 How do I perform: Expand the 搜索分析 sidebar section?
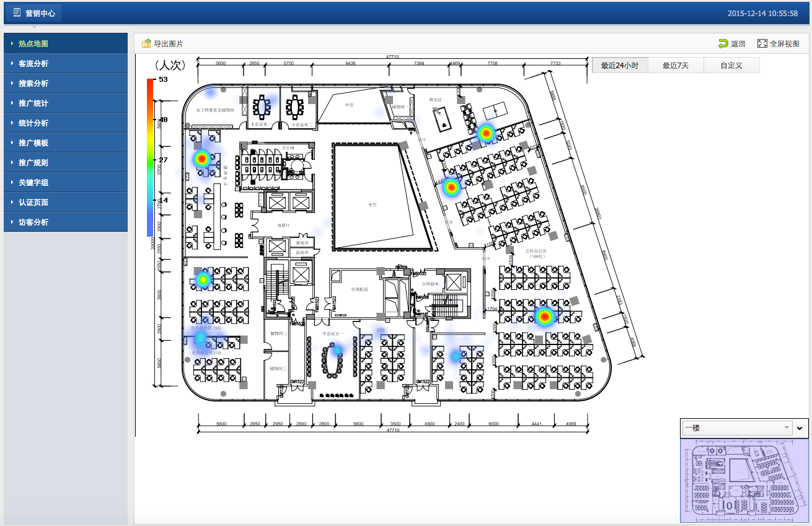(x=65, y=84)
